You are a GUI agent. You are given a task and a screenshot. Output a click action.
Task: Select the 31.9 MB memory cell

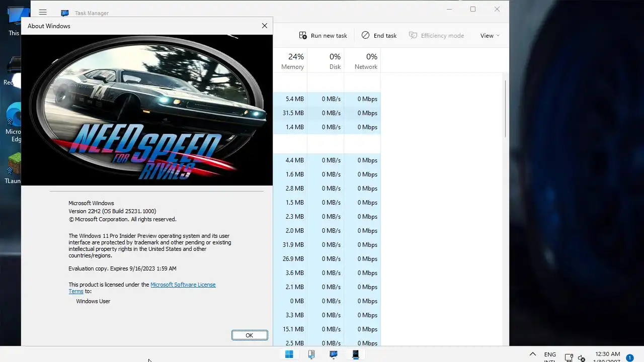tap(290, 245)
